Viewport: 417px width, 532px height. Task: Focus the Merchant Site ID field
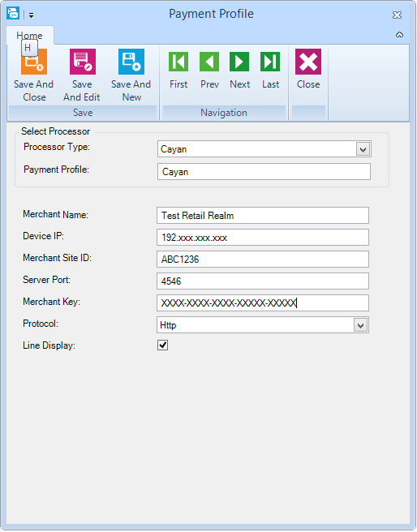click(x=263, y=260)
